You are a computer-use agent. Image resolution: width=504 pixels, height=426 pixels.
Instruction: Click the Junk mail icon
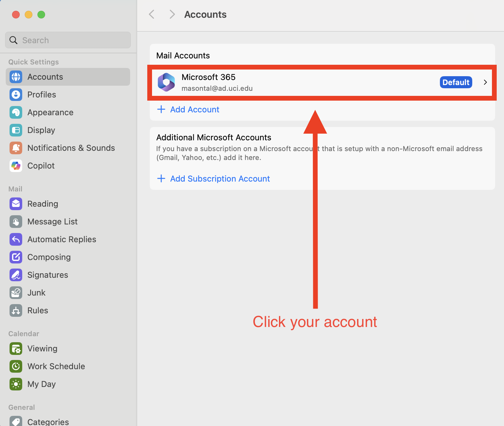click(16, 293)
